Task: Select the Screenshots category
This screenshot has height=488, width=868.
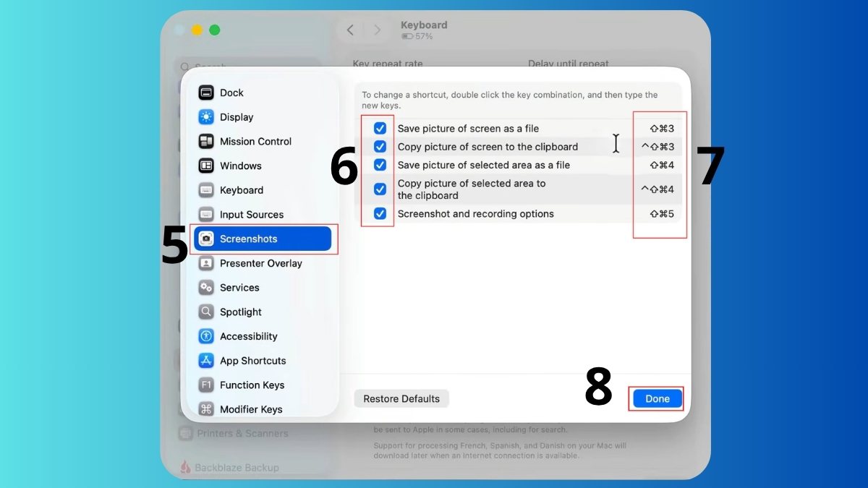Action: tap(263, 239)
